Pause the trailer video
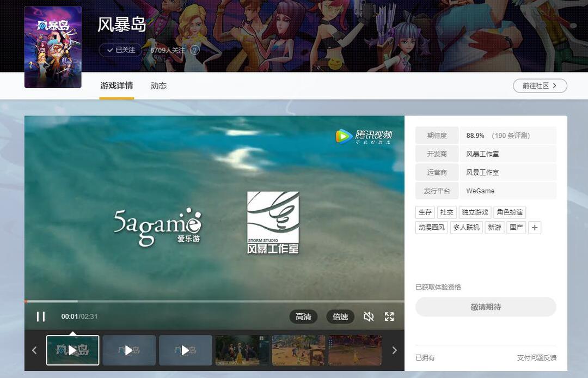This screenshot has height=378, width=588. 41,316
